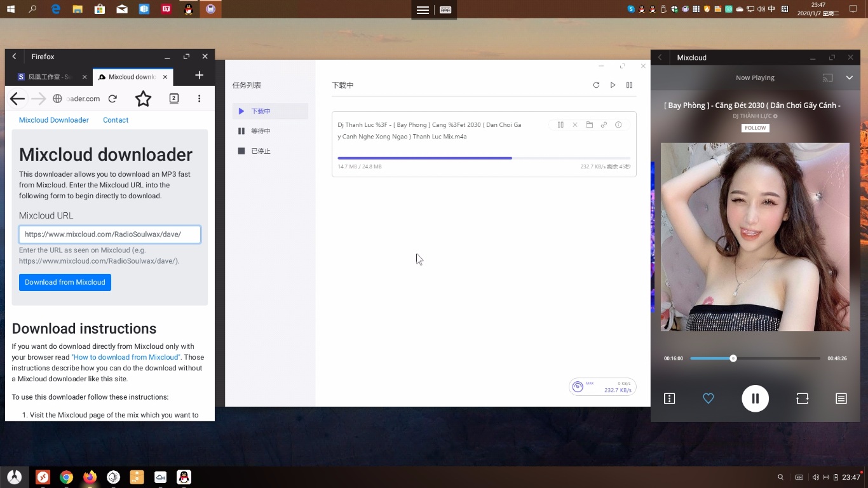Click the Download from Mixcloud button

(65, 282)
